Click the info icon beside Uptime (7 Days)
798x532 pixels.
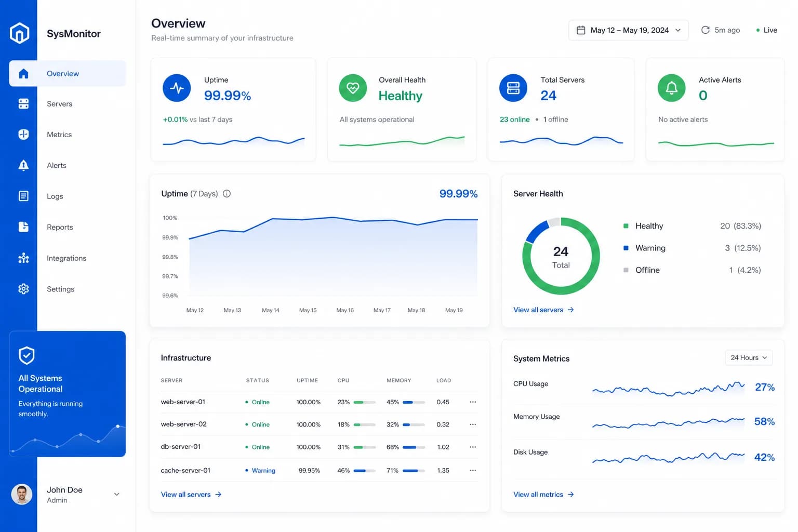227,194
